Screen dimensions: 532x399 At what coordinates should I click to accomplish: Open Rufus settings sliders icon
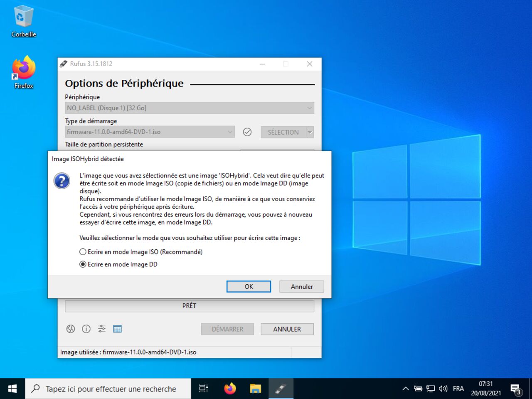(102, 329)
